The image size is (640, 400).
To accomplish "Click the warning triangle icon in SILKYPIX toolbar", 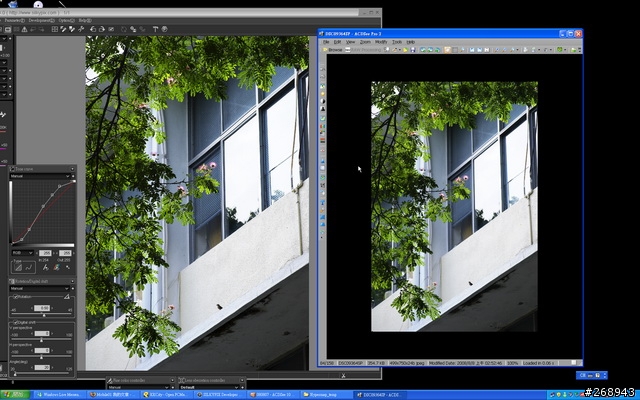I will pos(24,29).
